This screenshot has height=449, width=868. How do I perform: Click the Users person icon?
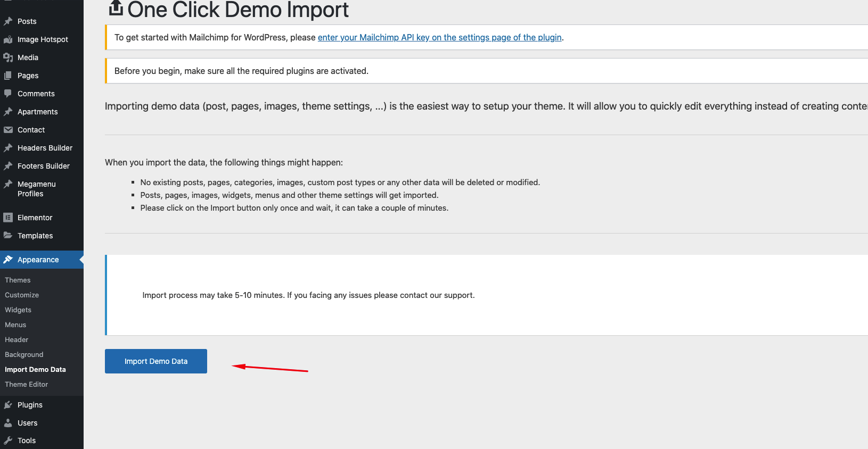click(8, 423)
